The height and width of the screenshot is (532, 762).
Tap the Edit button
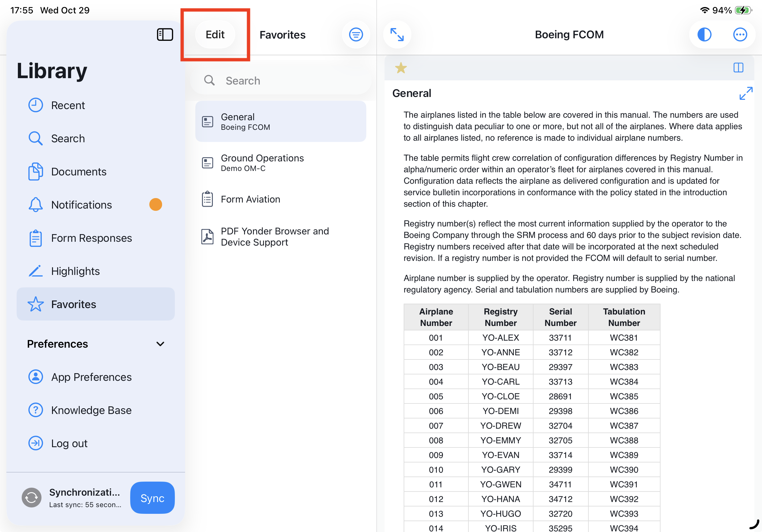215,34
